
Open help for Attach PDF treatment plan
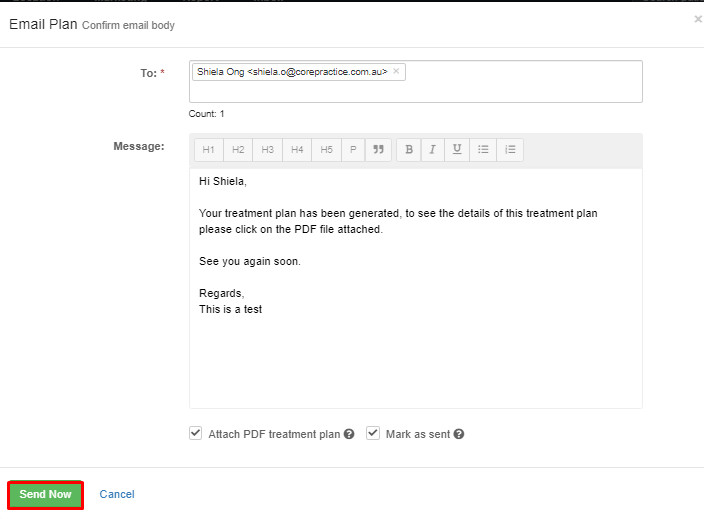tap(349, 434)
